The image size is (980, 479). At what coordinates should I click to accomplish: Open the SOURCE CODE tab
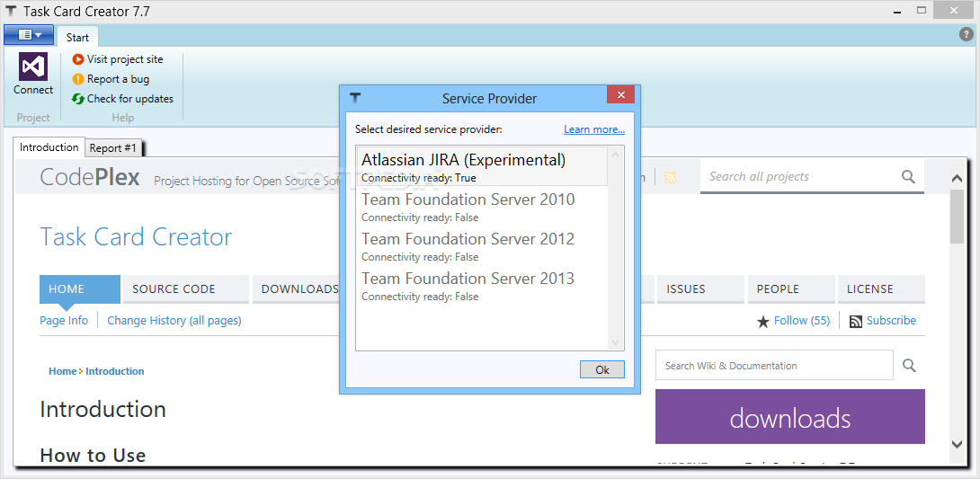tap(186, 289)
